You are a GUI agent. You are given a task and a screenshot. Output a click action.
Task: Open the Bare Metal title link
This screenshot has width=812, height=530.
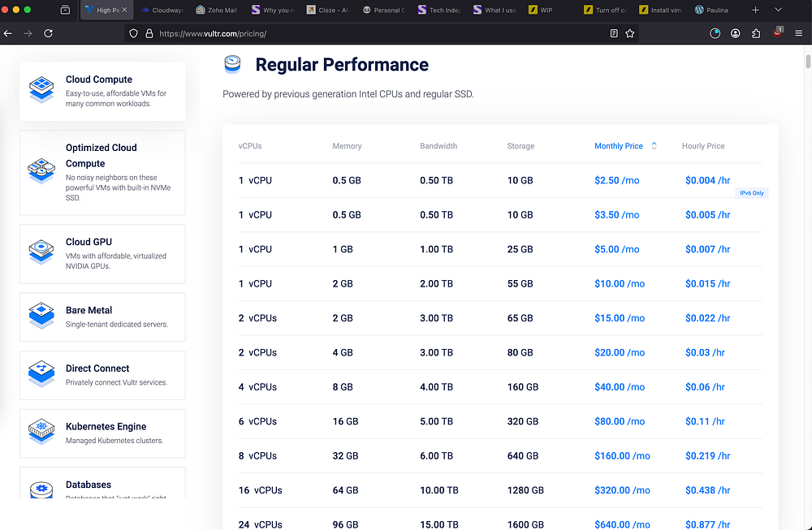89,310
